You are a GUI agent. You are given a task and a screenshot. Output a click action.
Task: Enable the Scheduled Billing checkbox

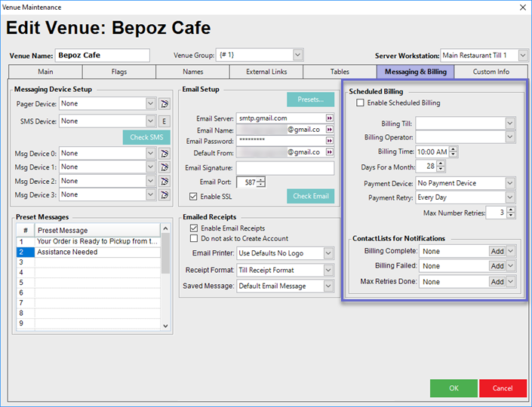(x=360, y=103)
